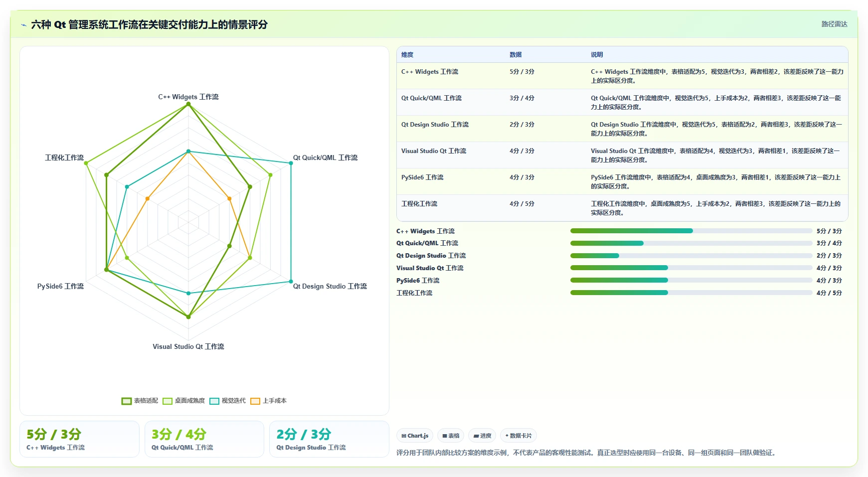Viewport: 868px width, 477px height.
Task: Click the Visual Studio Qt 工作流 radar axis label
Action: coord(188,346)
